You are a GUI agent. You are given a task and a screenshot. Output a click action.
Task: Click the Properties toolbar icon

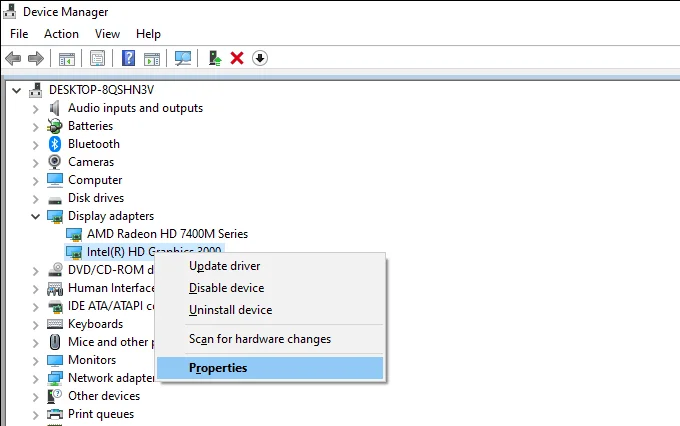[x=98, y=58]
